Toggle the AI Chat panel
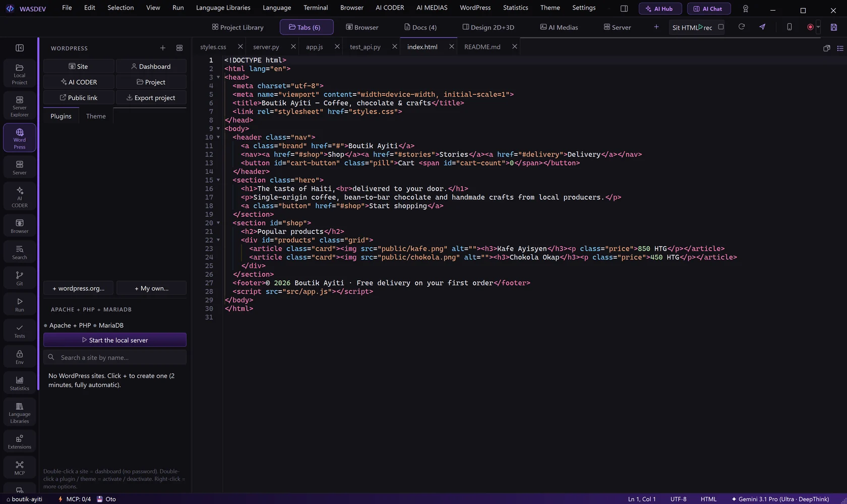Screen dimensions: 847x504 (709, 9)
